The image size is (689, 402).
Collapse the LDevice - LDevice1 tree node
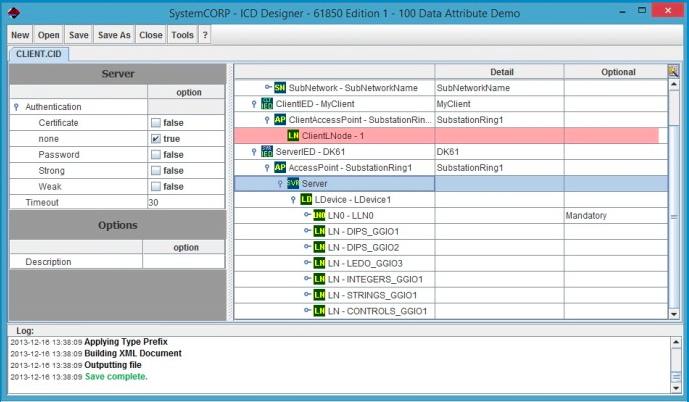(x=293, y=200)
